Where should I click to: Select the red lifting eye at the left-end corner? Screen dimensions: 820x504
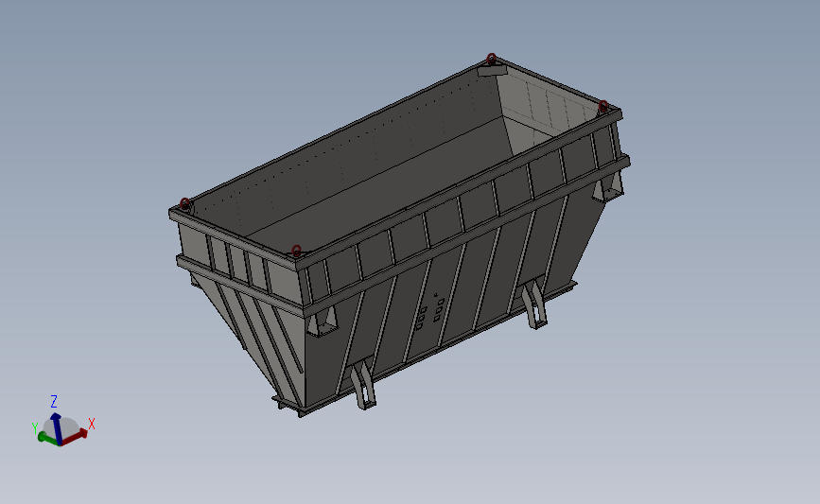pyautogui.click(x=184, y=203)
